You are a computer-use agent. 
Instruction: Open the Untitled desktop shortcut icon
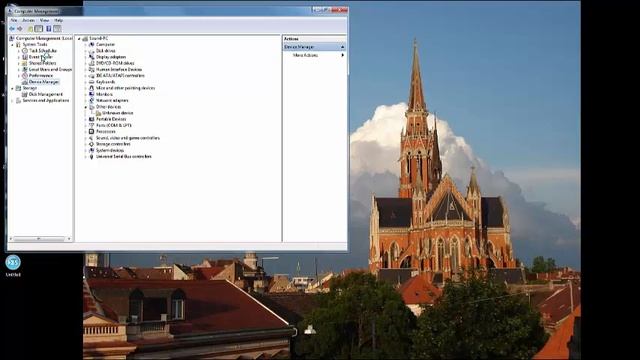tap(13, 266)
